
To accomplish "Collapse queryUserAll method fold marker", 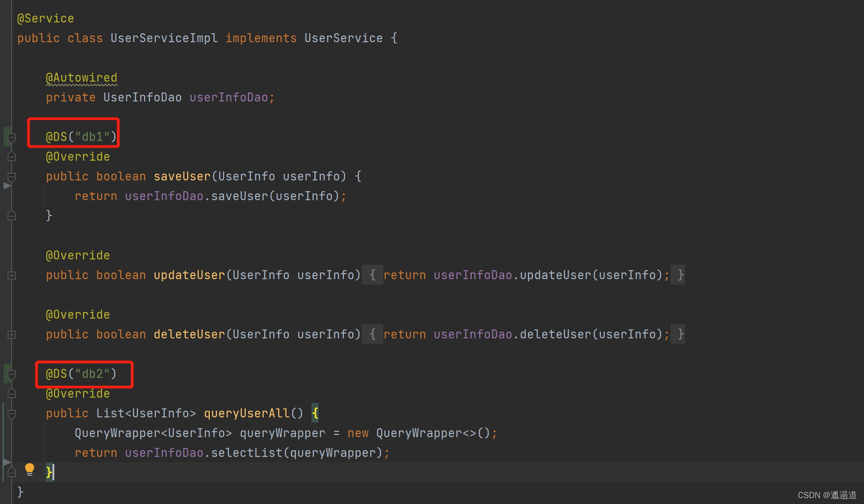I will coord(12,414).
